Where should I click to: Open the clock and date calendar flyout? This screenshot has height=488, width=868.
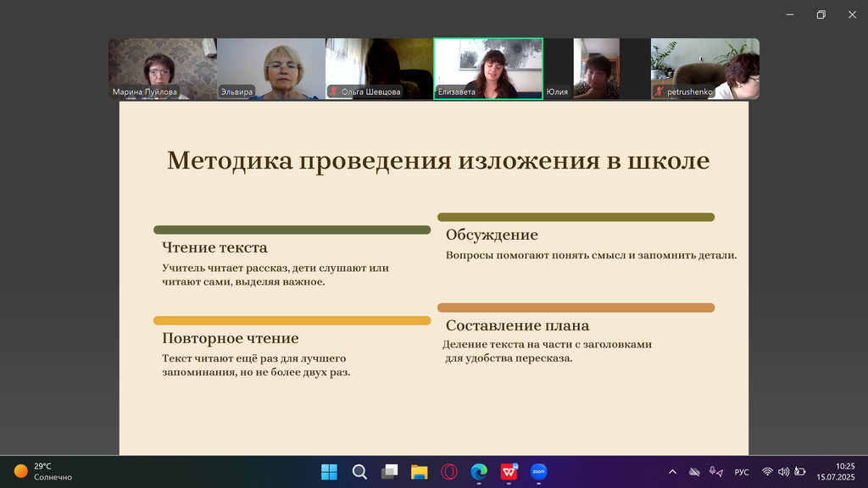point(844,472)
